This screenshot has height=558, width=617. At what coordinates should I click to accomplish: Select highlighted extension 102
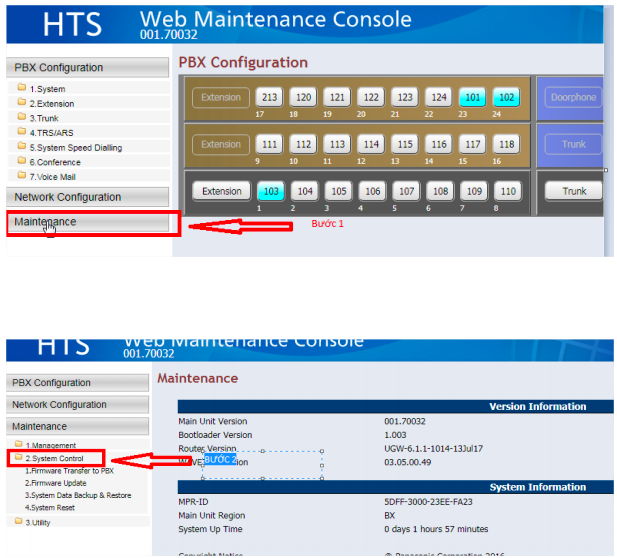click(x=506, y=97)
